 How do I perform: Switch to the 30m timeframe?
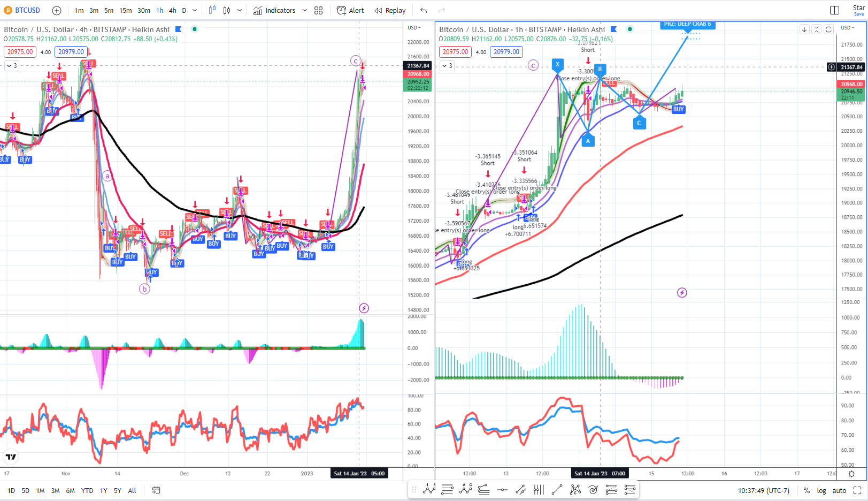(144, 10)
